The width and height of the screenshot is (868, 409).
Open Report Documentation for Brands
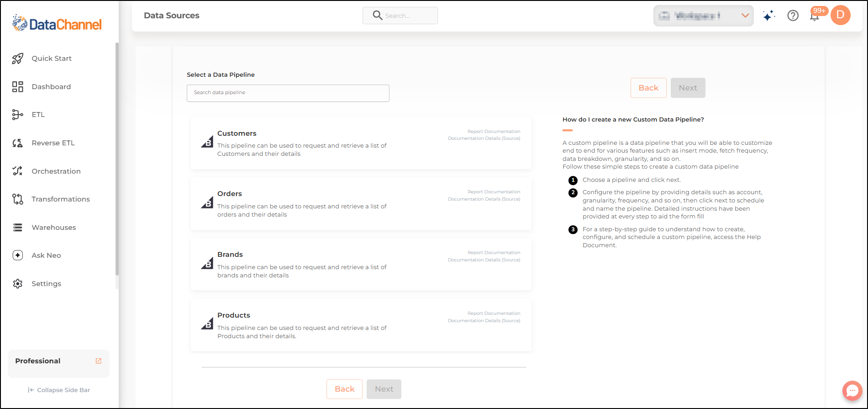(x=494, y=253)
